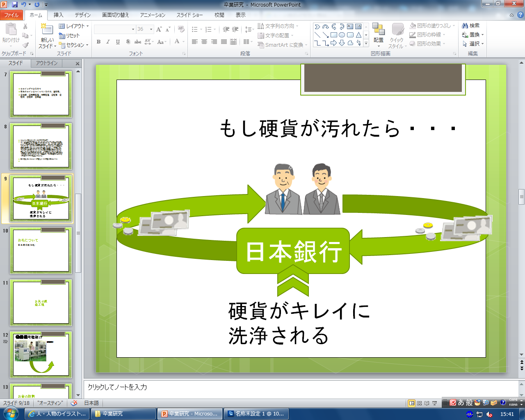Select the straight Line shape
Screen dimensions: 525x420
pos(317,35)
